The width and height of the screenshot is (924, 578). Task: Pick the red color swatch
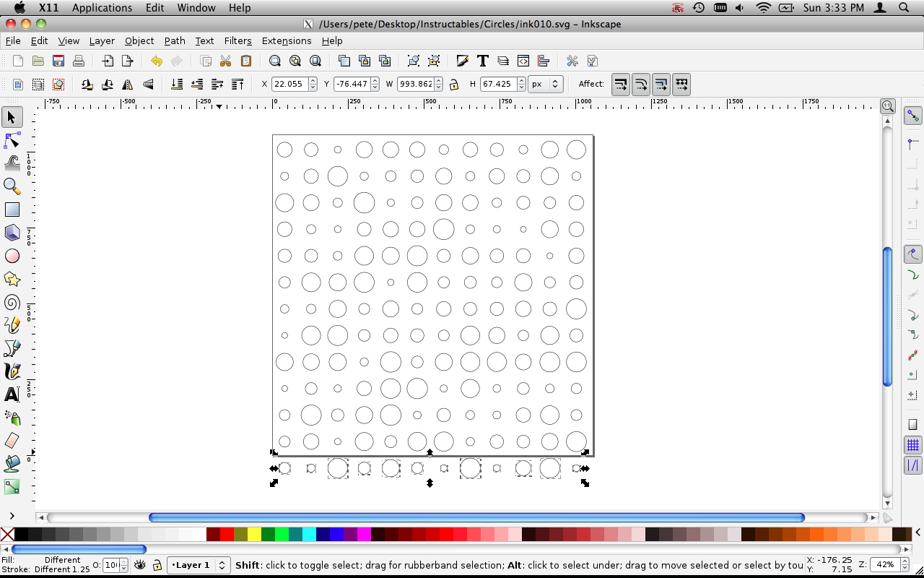click(x=227, y=535)
